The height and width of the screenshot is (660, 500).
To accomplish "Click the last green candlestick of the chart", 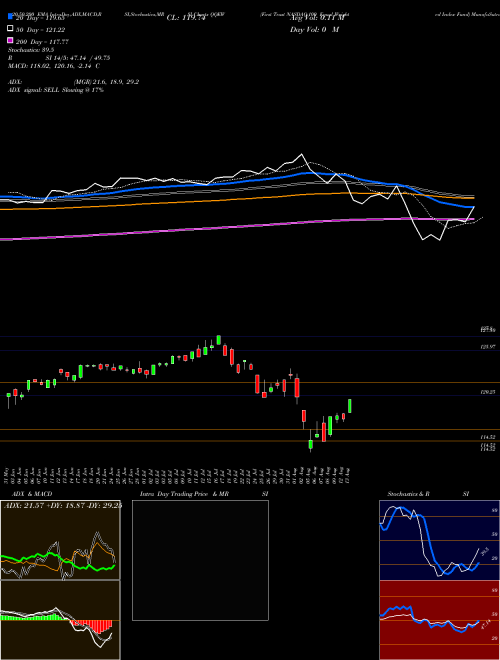I will (x=350, y=406).
